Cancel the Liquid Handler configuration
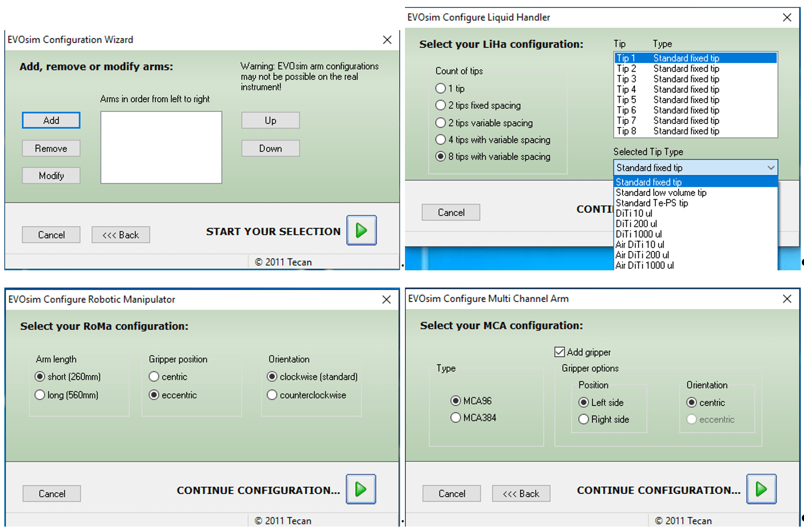 click(451, 212)
